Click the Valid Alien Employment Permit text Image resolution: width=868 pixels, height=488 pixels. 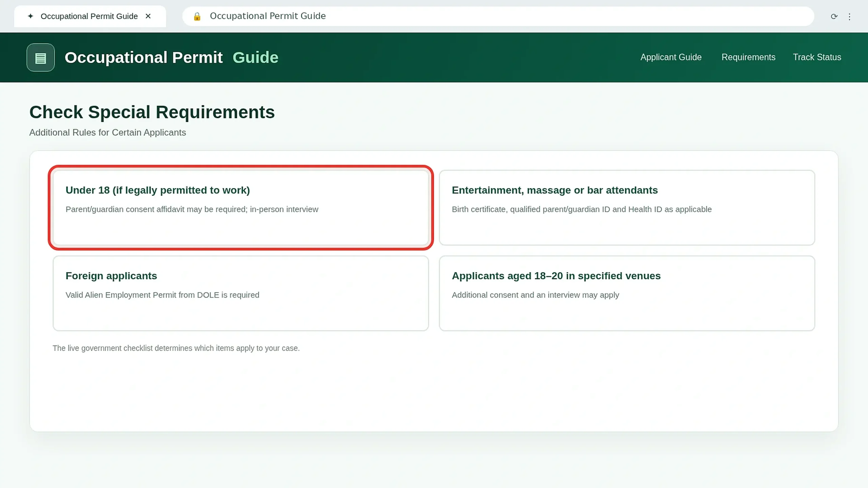click(x=162, y=295)
